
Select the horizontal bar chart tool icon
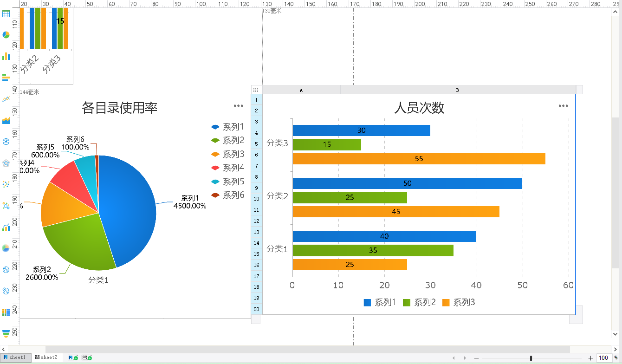point(6,78)
